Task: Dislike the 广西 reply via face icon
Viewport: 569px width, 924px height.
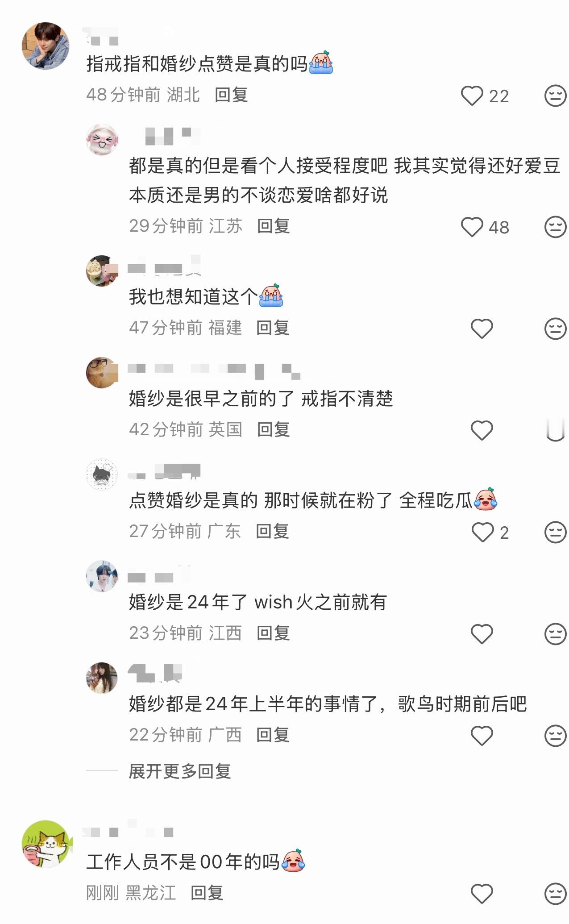Action: click(x=555, y=736)
